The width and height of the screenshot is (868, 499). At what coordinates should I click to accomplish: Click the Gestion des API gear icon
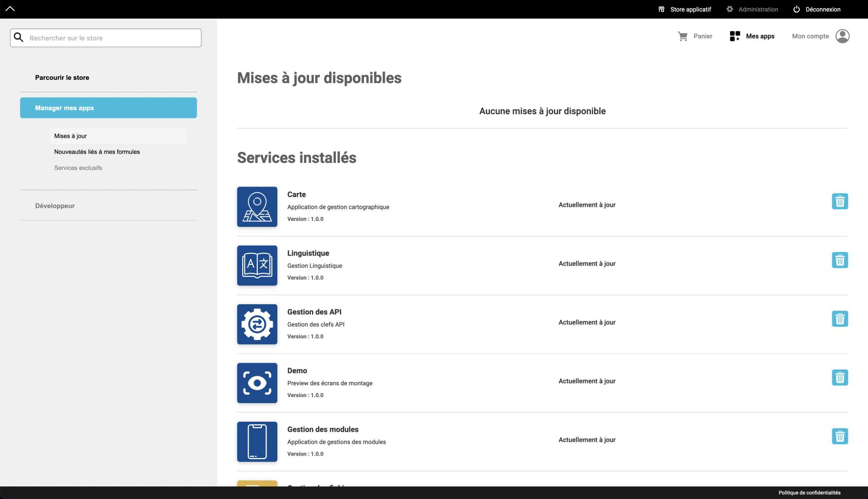tap(257, 324)
